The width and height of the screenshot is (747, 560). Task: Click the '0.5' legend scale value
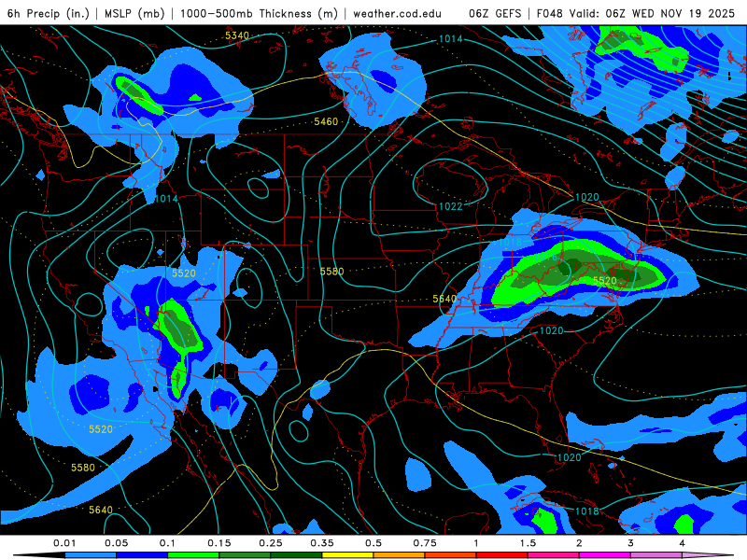(373, 543)
